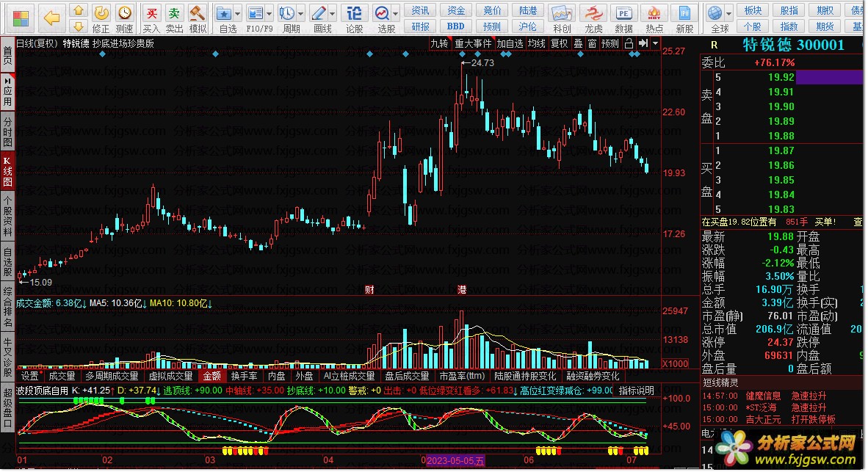Toggle 重大事件 major events overlay

point(473,44)
